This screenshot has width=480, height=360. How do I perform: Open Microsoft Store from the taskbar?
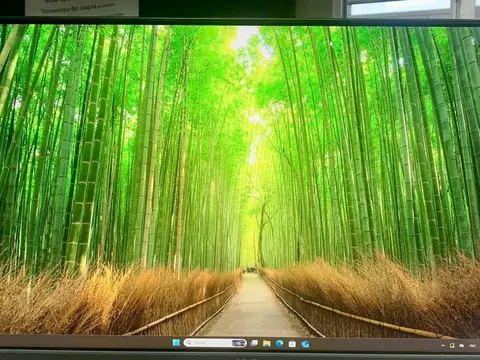(x=292, y=344)
